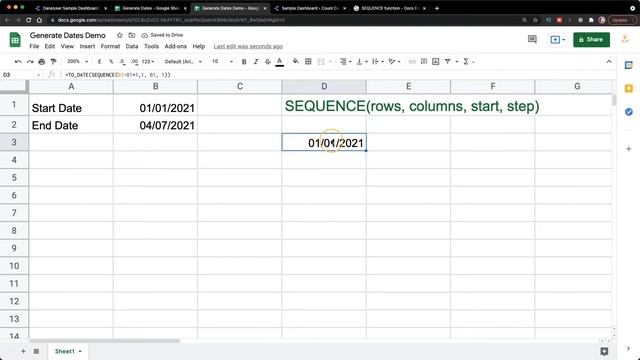Click the green Share button
640x360 pixels.
click(591, 40)
